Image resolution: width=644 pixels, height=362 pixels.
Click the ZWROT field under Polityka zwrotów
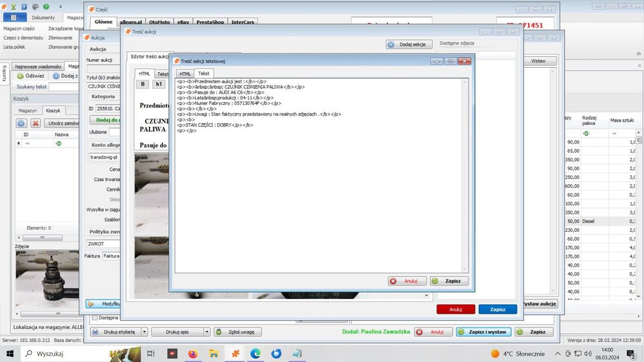(104, 243)
